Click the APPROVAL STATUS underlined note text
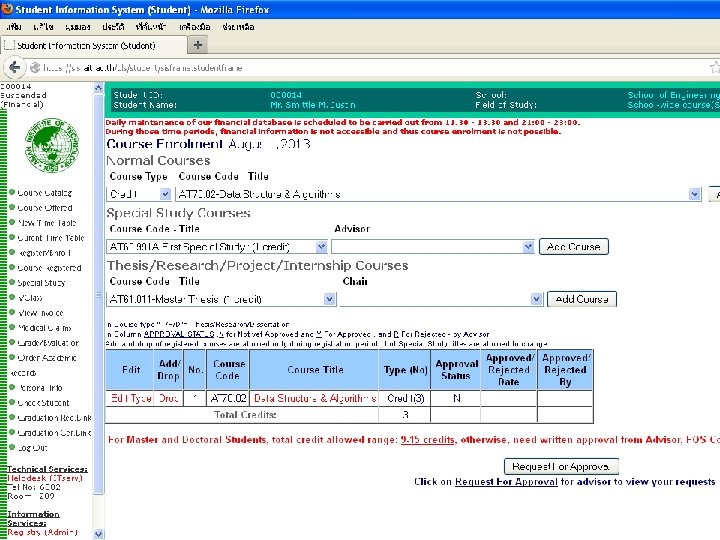Screen dimensions: 720x540 tap(179, 334)
